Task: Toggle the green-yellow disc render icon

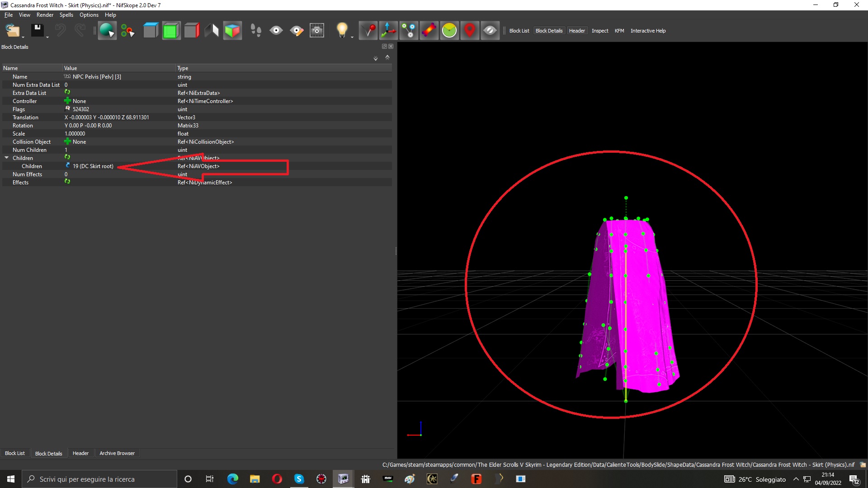Action: [x=449, y=31]
